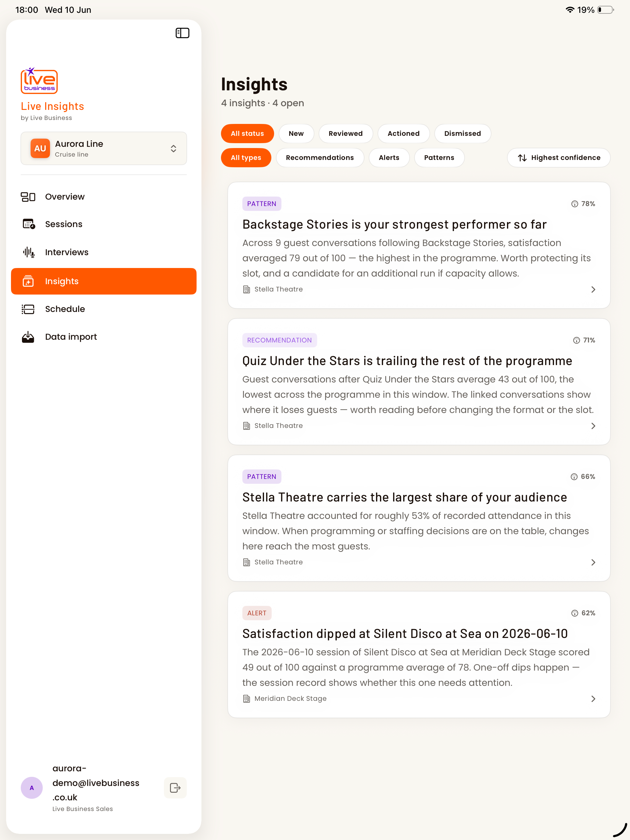Click the PATTERN tag on Stella Theatre card
This screenshot has height=840, width=630.
(262, 476)
